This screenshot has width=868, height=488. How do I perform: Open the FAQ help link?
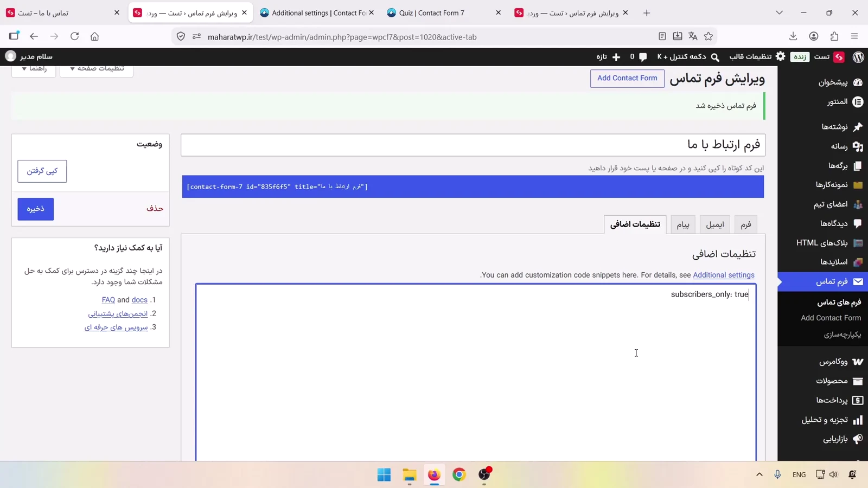108,300
